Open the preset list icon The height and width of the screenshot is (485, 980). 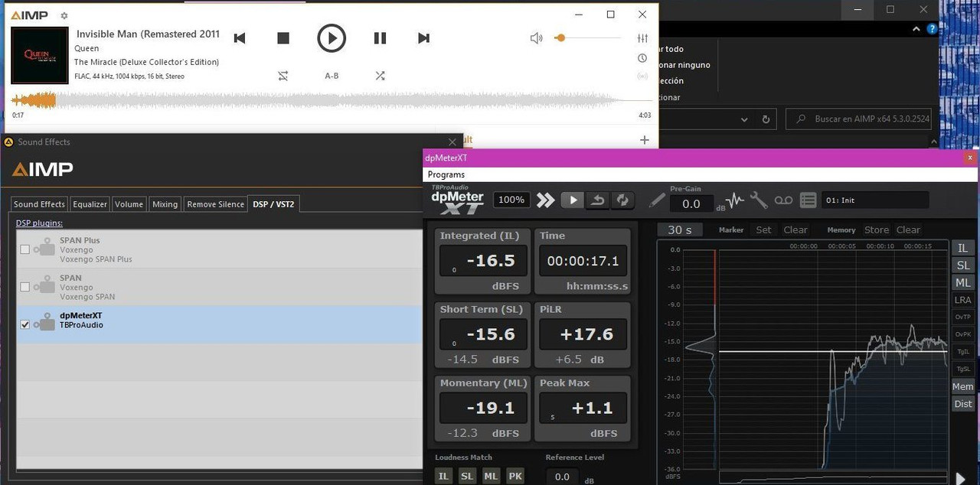coord(808,200)
